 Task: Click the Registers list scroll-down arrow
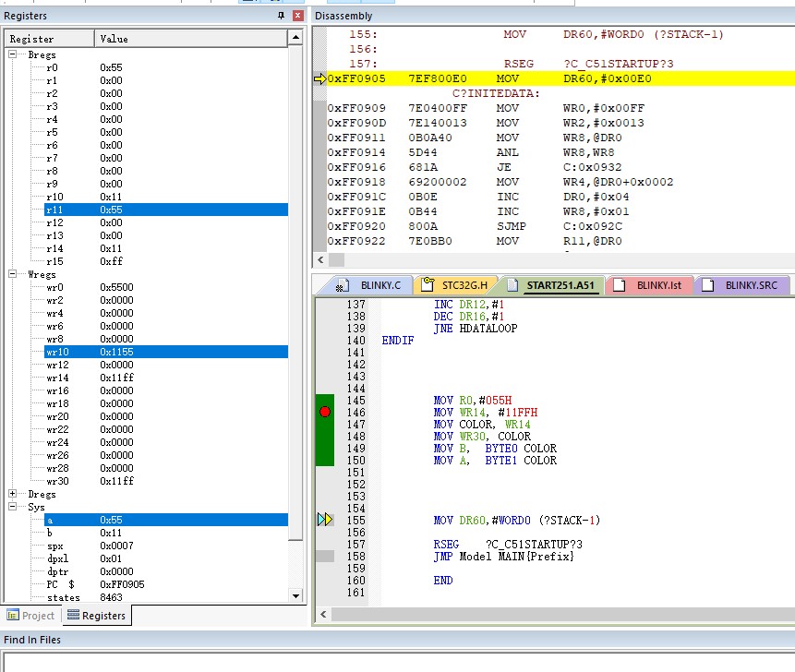[x=295, y=596]
